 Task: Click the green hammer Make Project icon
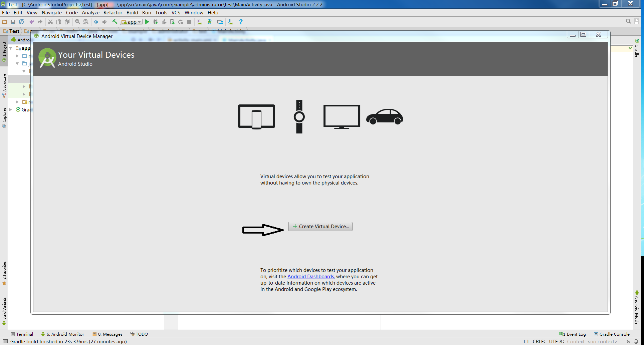click(115, 22)
